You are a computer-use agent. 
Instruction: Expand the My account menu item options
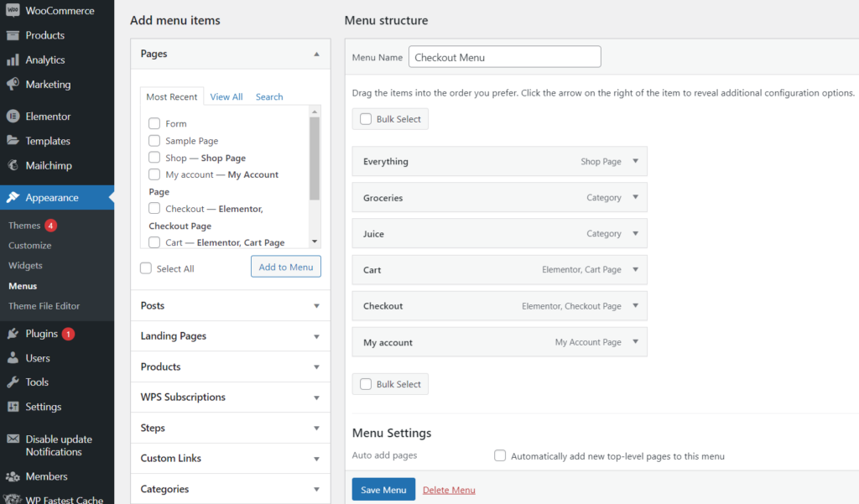pyautogui.click(x=636, y=342)
